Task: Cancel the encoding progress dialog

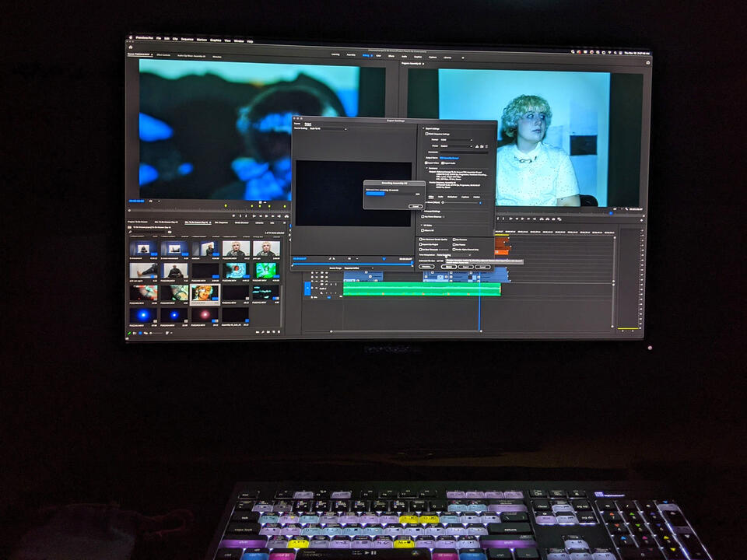Action: (x=416, y=205)
